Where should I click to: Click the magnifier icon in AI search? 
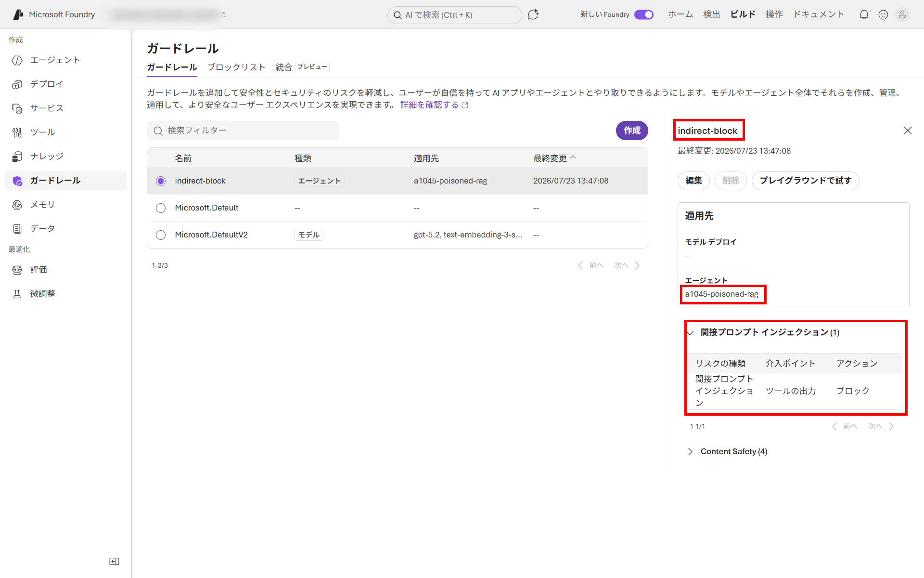398,15
